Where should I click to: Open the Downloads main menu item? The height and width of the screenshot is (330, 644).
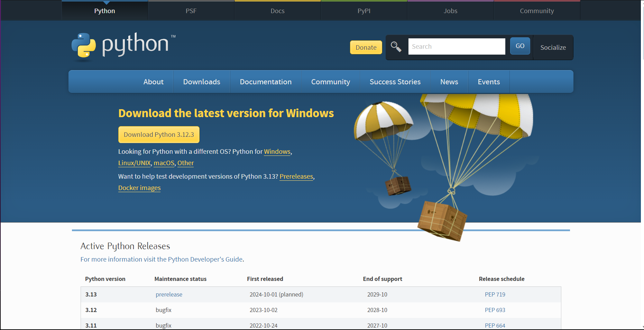202,82
